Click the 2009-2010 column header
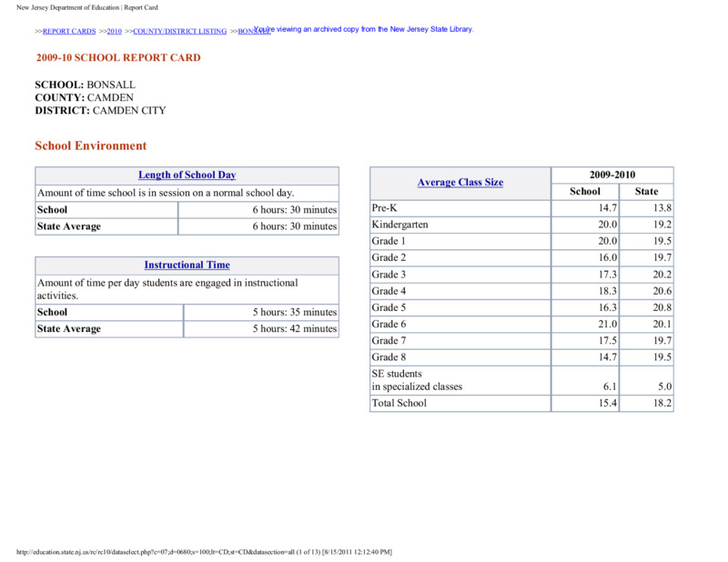Screen dimensions: 728x562 [x=612, y=175]
